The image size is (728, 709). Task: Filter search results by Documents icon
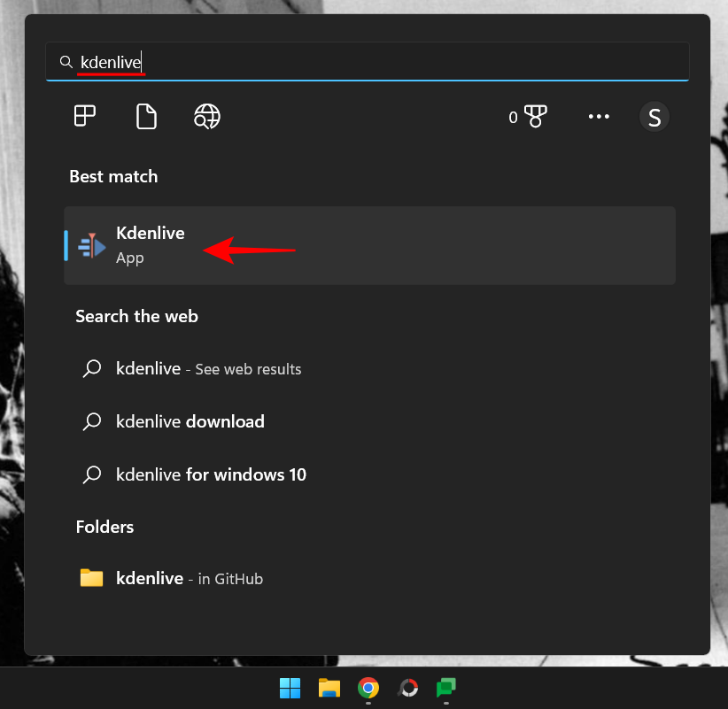coord(146,117)
